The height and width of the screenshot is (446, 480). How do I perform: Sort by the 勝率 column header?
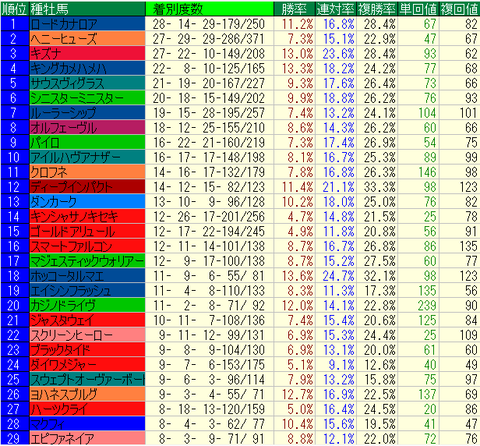tap(294, 9)
